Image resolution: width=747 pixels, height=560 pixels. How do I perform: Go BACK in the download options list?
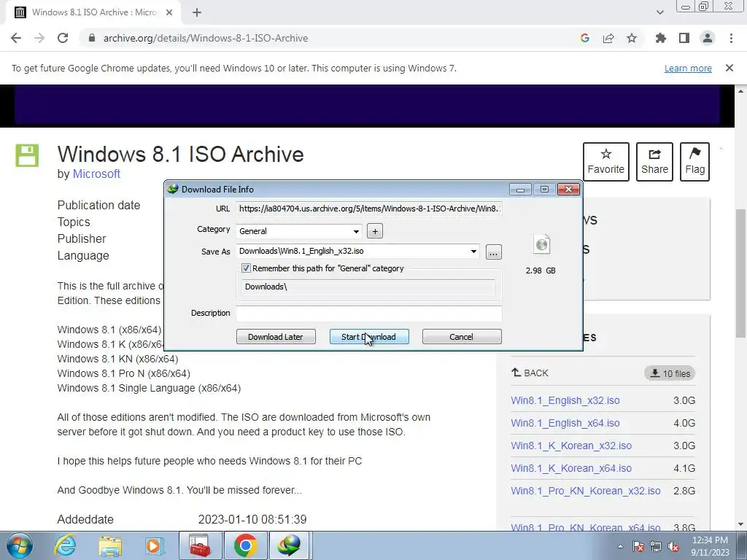[530, 373]
